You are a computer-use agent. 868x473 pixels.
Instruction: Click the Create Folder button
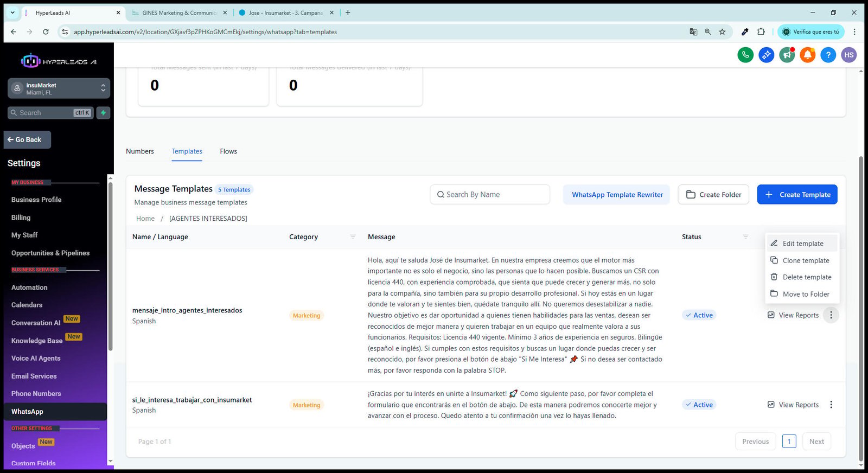point(713,195)
